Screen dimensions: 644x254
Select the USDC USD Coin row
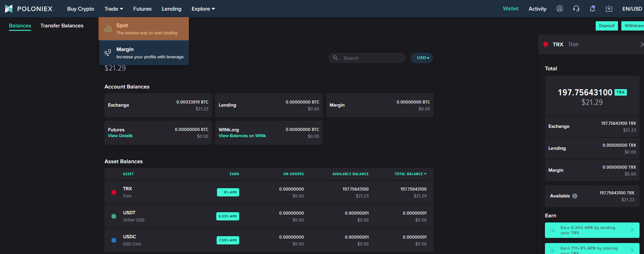(x=269, y=240)
